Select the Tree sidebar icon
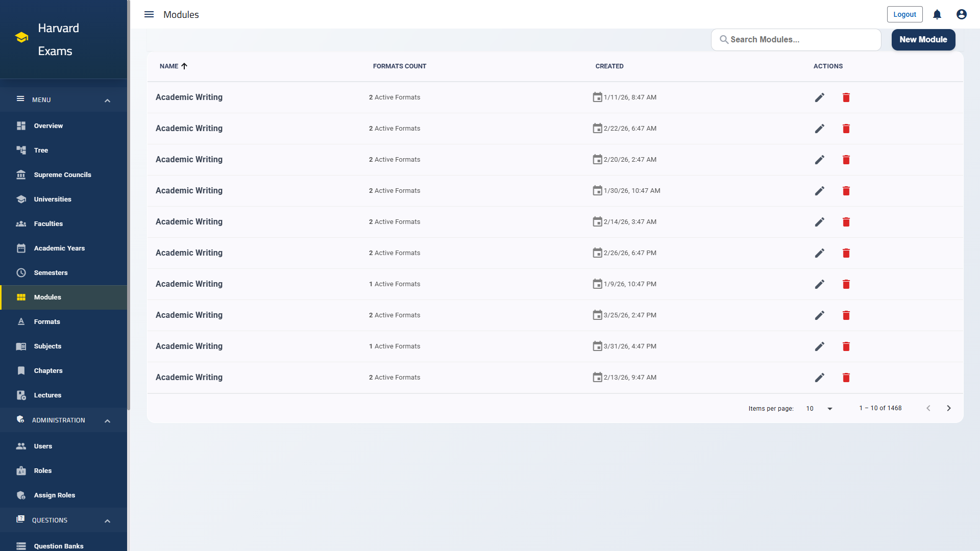 [21, 150]
